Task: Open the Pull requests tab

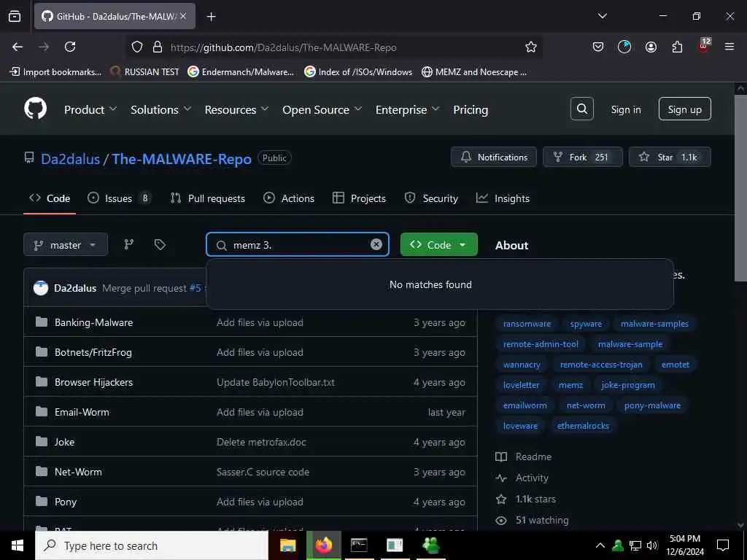Action: (208, 198)
